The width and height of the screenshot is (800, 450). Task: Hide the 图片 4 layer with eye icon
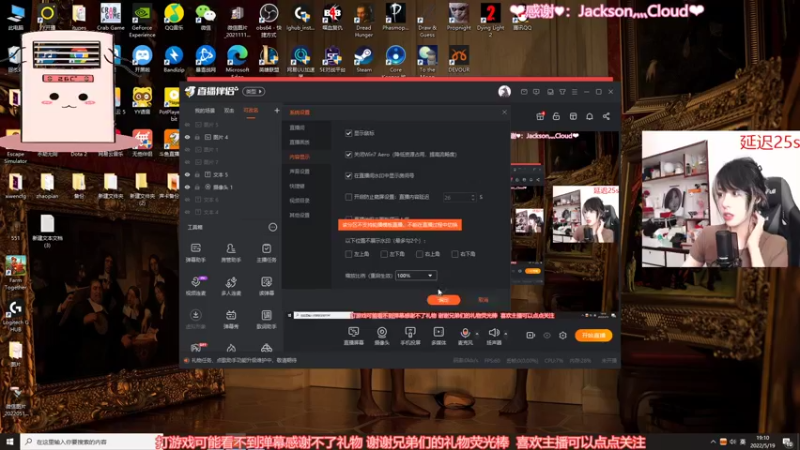(187, 137)
